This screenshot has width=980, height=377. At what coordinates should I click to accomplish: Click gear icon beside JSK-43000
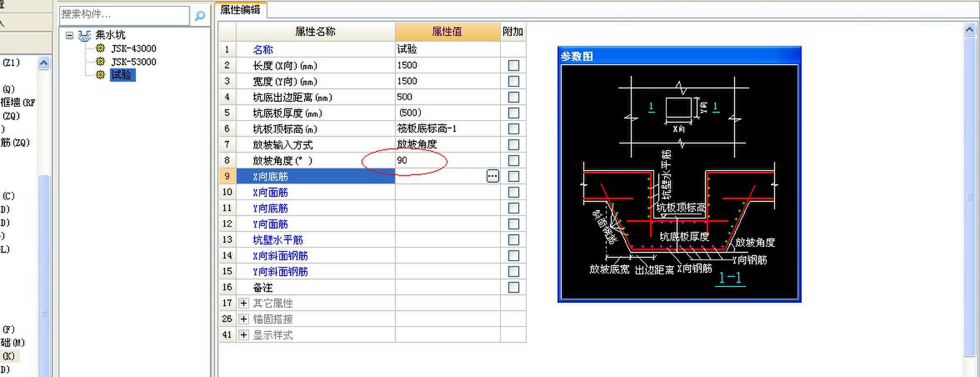pos(100,48)
